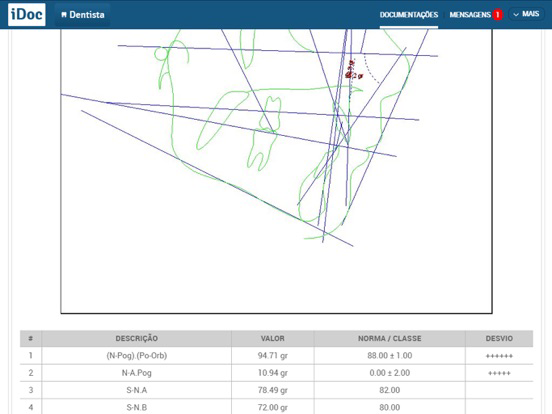The height and width of the screenshot is (414, 552).
Task: Click the 72.00 gr value
Action: click(272, 407)
